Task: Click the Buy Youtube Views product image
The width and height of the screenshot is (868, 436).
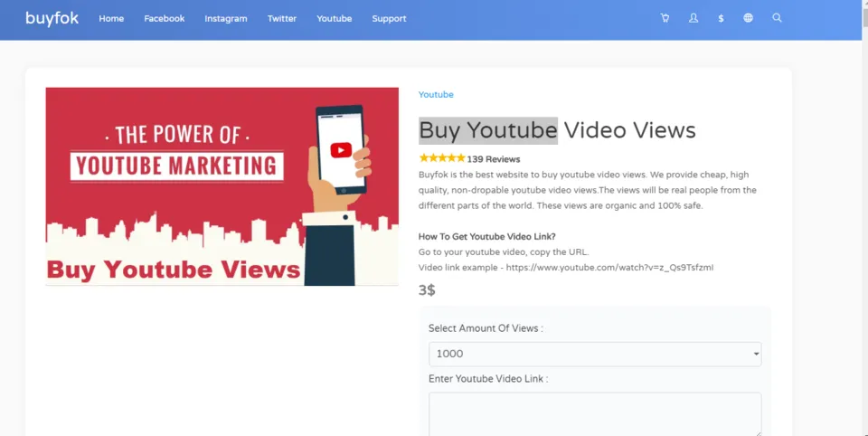Action: click(x=222, y=186)
